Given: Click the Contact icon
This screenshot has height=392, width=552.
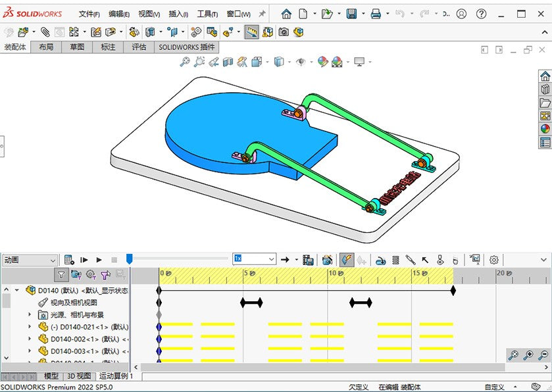Looking at the screenshot, I should click(x=440, y=260).
